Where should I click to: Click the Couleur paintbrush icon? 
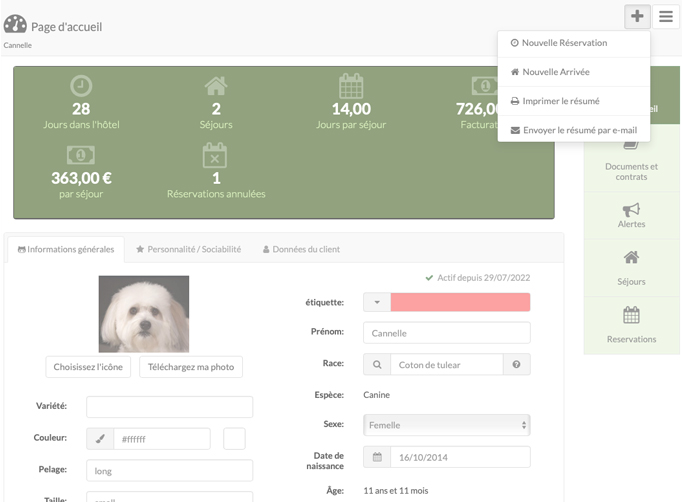(100, 439)
